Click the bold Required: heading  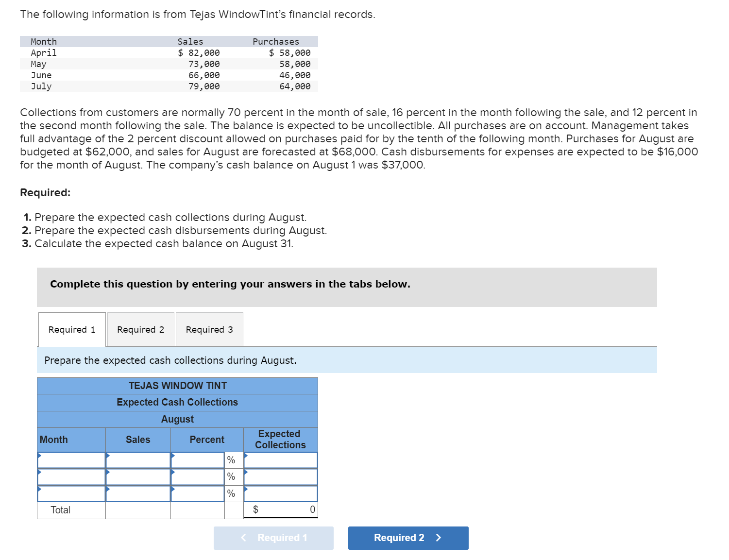tap(45, 192)
